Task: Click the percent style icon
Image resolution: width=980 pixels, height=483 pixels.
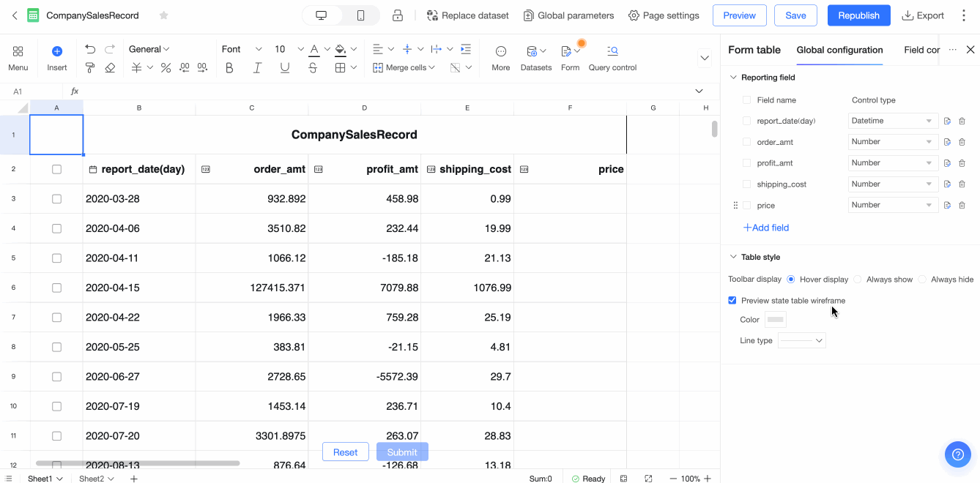Action: coord(166,67)
